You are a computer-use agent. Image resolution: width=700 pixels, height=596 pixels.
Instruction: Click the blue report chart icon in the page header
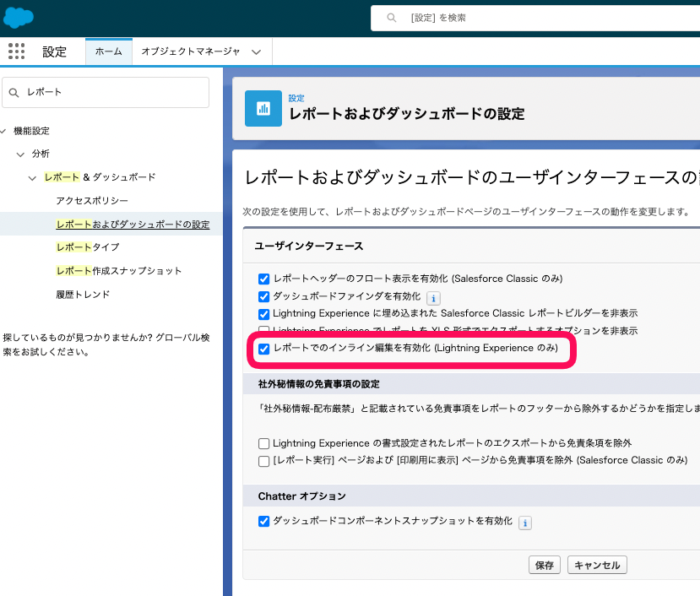click(263, 109)
